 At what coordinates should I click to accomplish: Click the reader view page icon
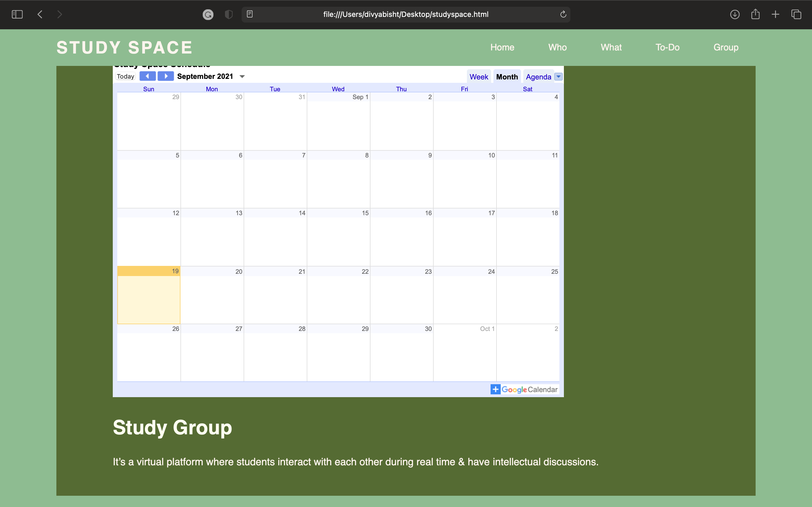point(250,14)
